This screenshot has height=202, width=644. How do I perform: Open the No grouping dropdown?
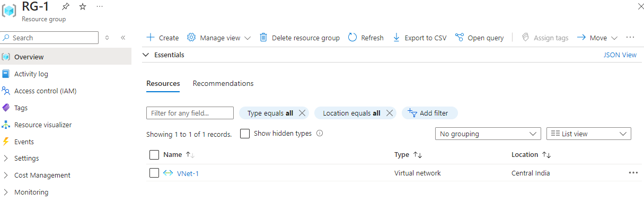pyautogui.click(x=488, y=134)
